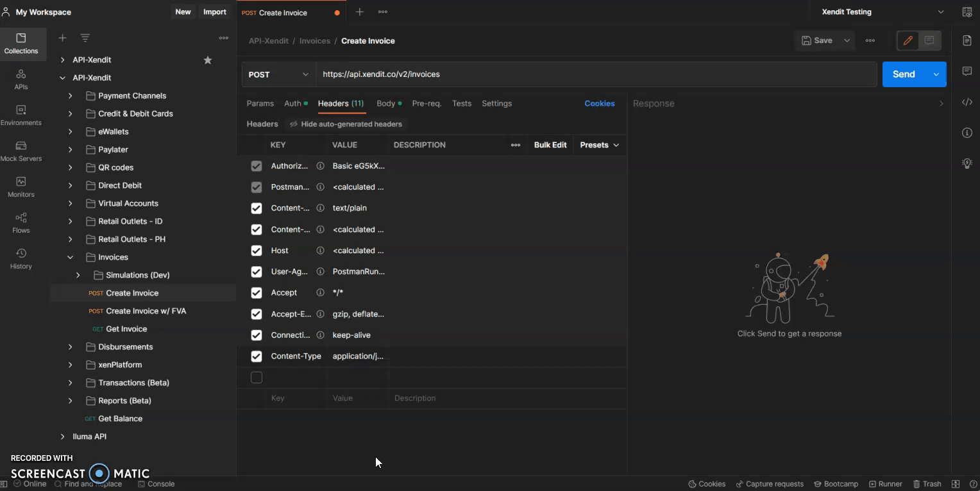Uncheck the User-Agent header checkbox
The image size is (980, 491).
tap(257, 272)
